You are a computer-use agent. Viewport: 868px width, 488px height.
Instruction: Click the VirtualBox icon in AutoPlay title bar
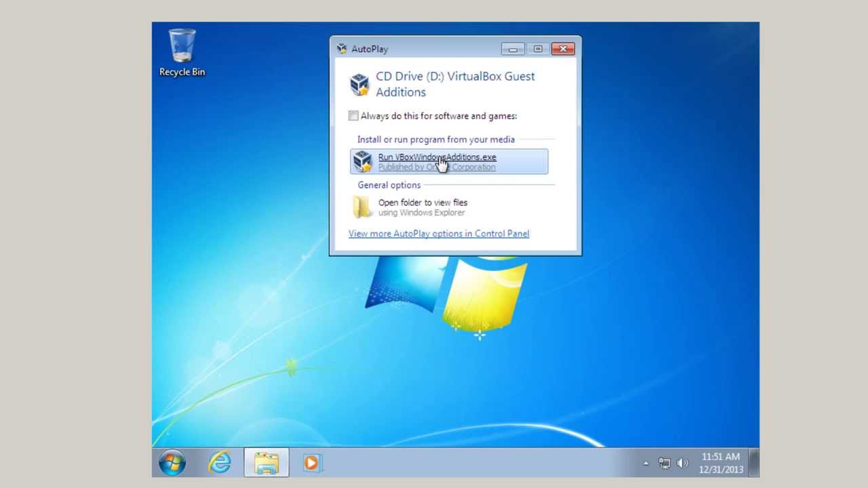pos(342,49)
